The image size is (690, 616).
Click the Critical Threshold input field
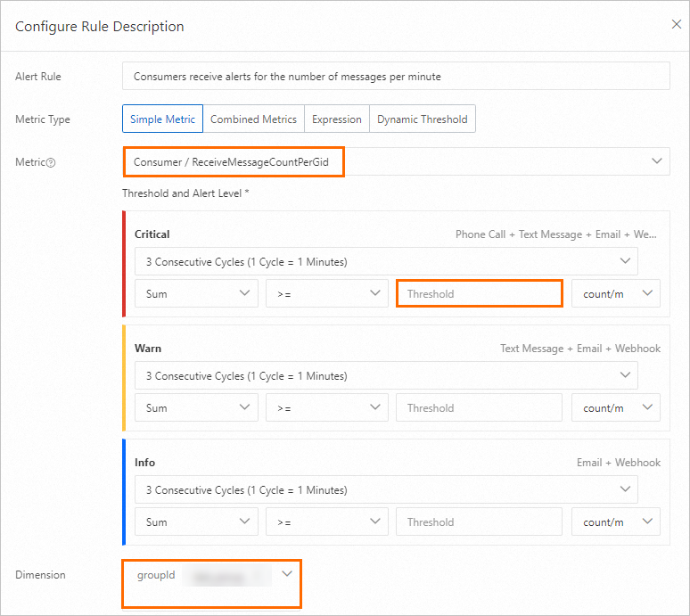[479, 294]
